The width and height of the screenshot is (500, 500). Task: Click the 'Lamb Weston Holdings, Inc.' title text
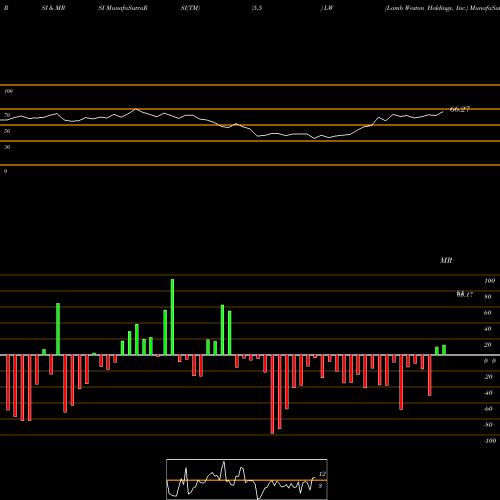(427, 8)
